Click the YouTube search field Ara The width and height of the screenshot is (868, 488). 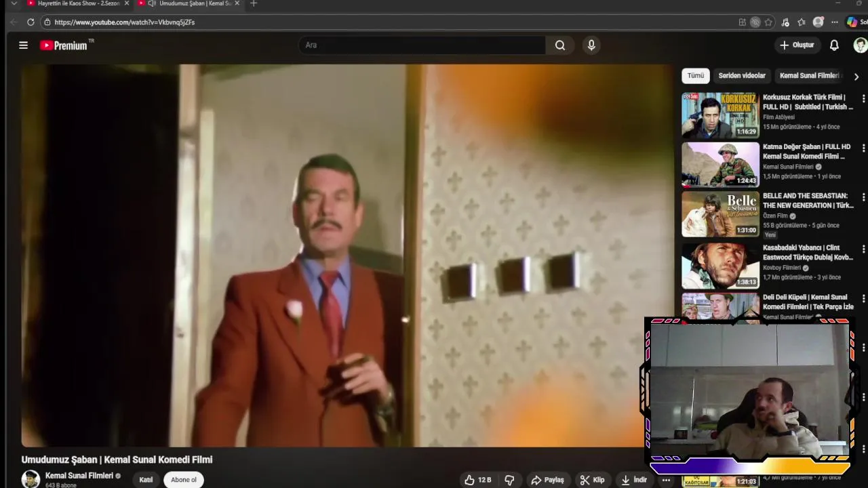422,45
